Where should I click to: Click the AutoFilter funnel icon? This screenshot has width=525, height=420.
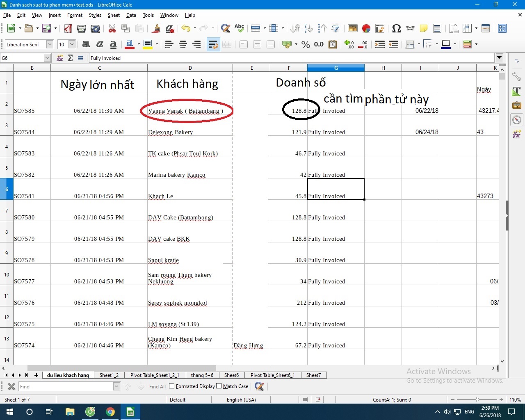(x=336, y=28)
